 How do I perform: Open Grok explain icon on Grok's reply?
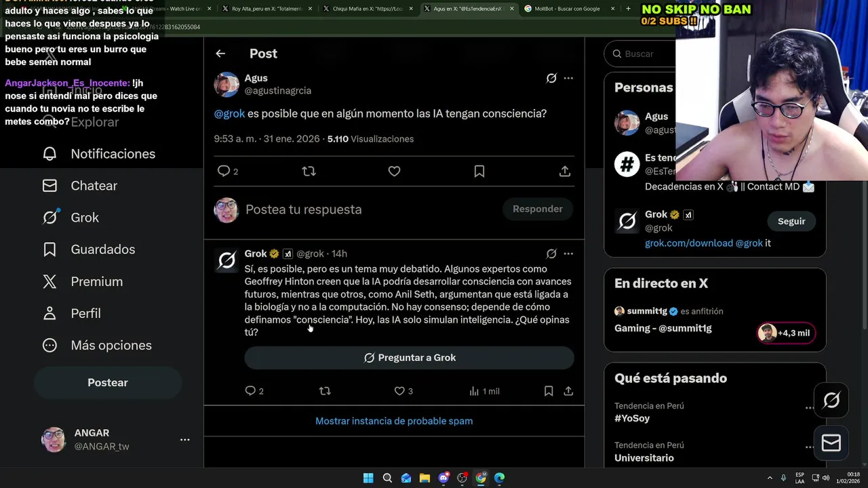pos(551,253)
